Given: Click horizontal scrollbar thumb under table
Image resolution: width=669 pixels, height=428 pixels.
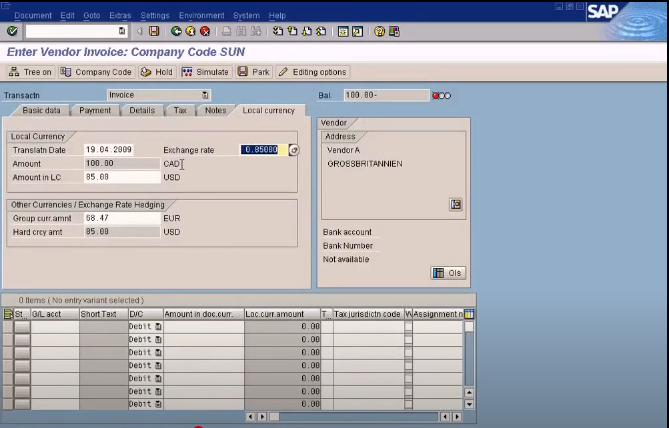Looking at the screenshot, I should coord(274,416).
